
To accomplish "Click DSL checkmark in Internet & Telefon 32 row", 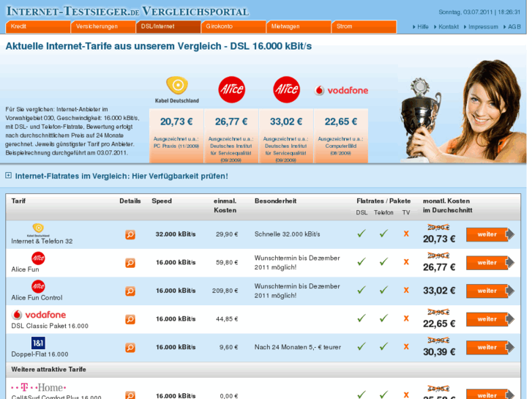I will [361, 234].
